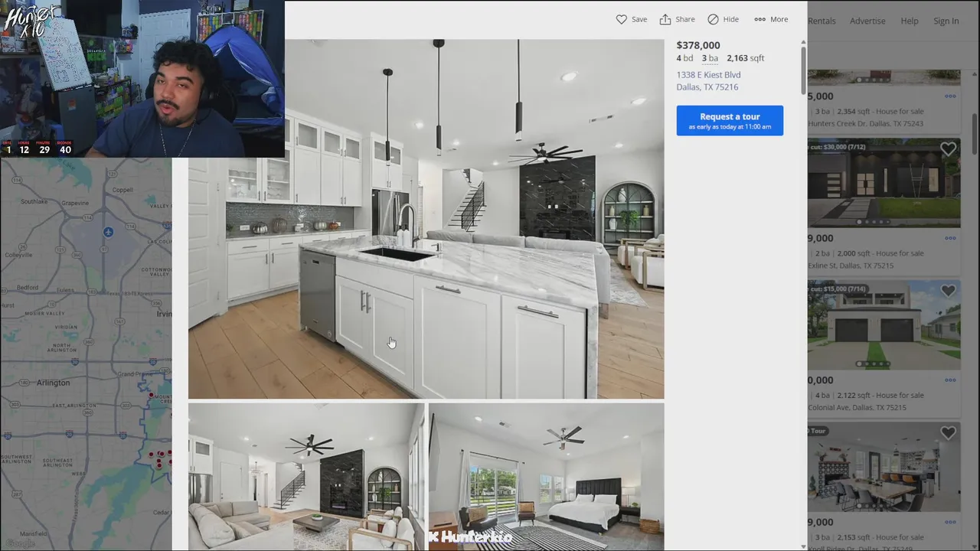Open the Rentals menu in the header
Viewport: 980px width, 551px height.
822,21
